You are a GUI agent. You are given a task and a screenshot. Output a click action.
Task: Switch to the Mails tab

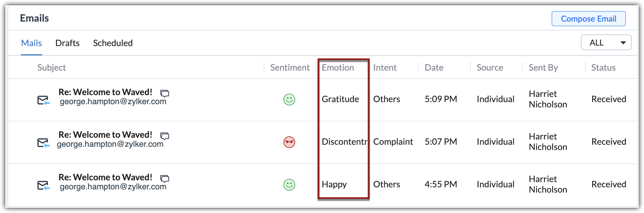(32, 43)
